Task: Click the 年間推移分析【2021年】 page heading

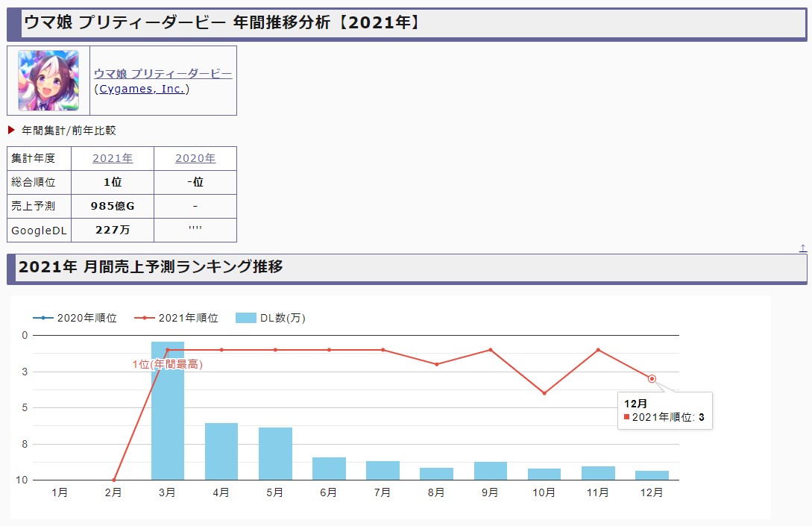Action: coord(328,22)
